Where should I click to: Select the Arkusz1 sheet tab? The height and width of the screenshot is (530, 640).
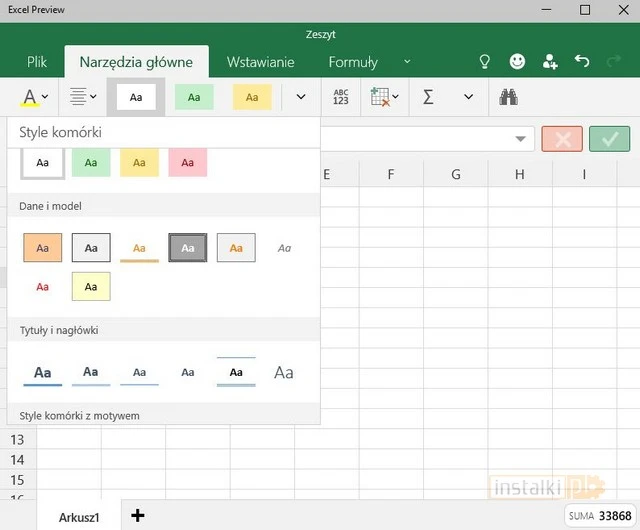(79, 516)
